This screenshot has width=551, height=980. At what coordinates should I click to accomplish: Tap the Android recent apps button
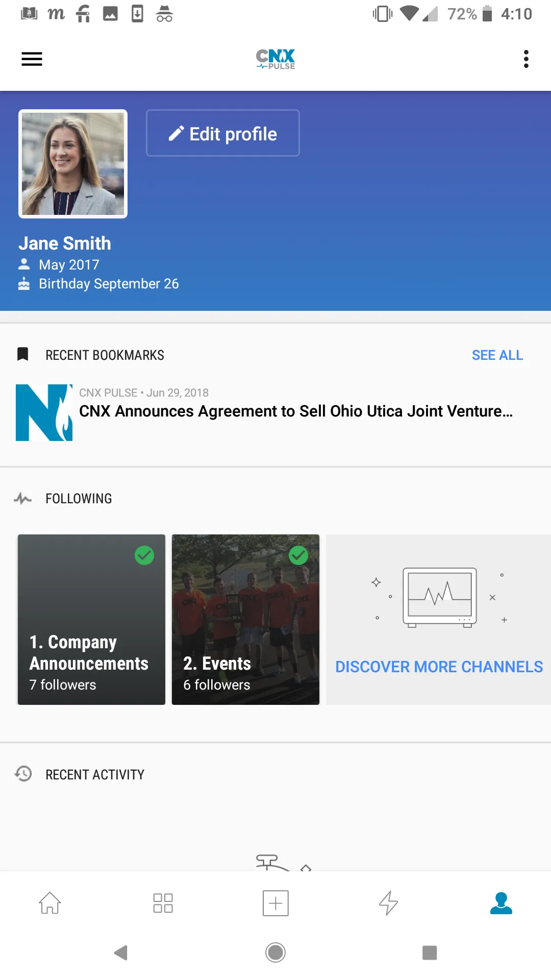(x=430, y=952)
